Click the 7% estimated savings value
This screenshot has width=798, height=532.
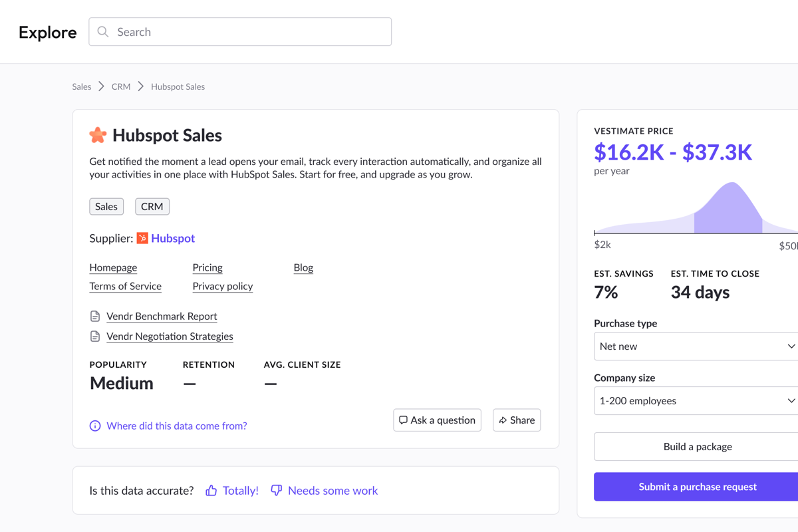(x=606, y=292)
